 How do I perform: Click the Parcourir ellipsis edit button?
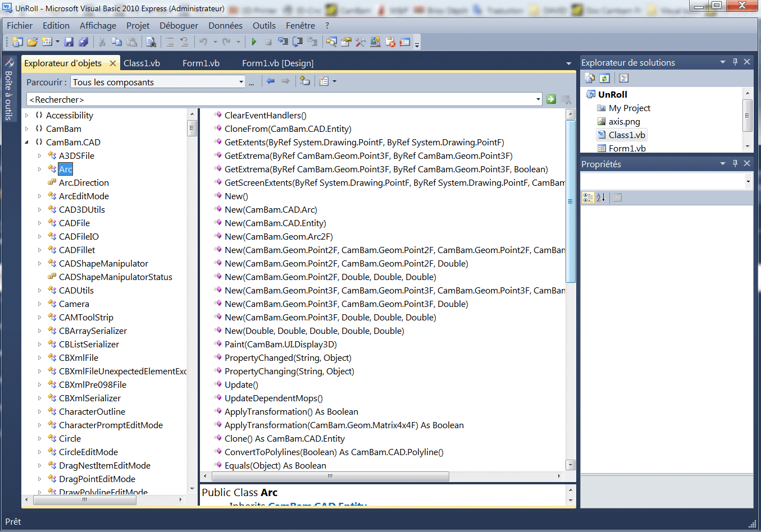pyautogui.click(x=252, y=82)
